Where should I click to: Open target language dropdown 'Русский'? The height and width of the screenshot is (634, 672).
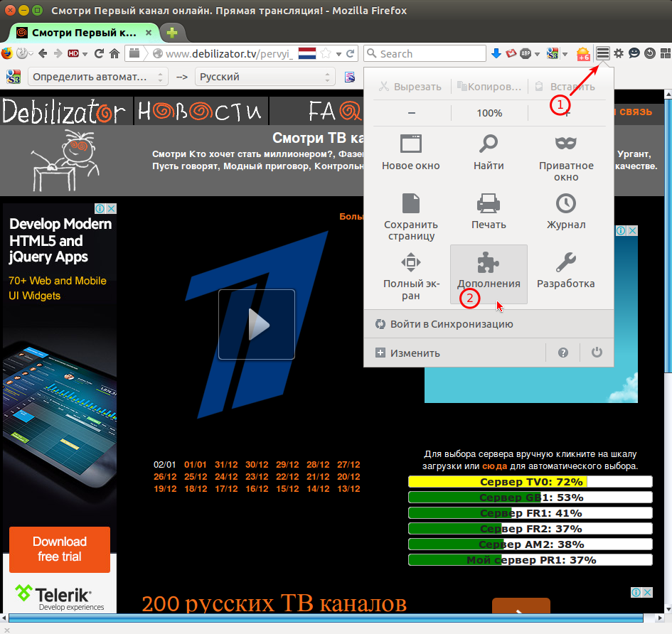[265, 77]
